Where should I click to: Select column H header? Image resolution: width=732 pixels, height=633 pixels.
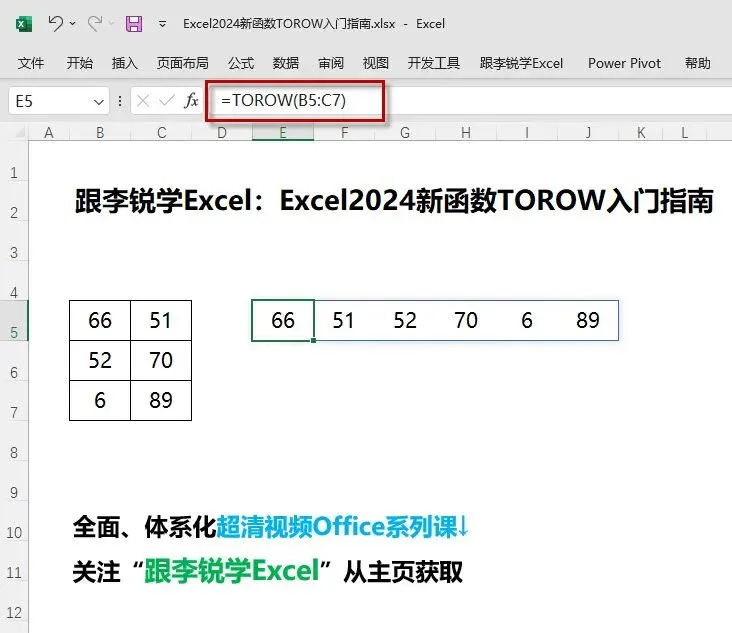click(x=466, y=133)
